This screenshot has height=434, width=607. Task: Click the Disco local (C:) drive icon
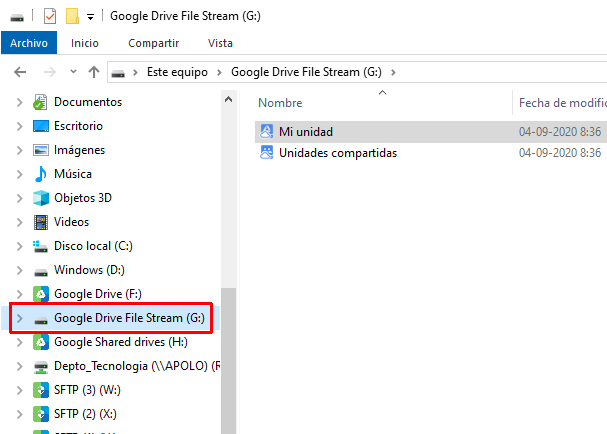pos(41,247)
